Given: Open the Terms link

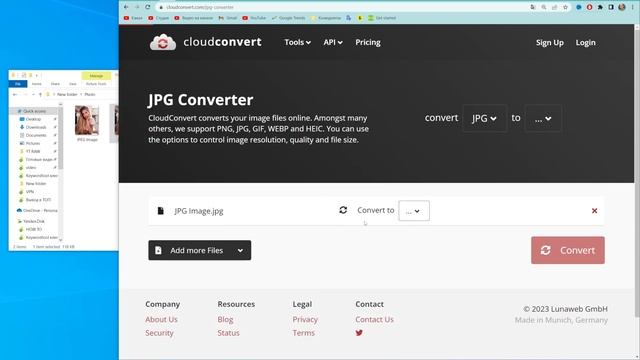Looking at the screenshot, I should point(303,333).
